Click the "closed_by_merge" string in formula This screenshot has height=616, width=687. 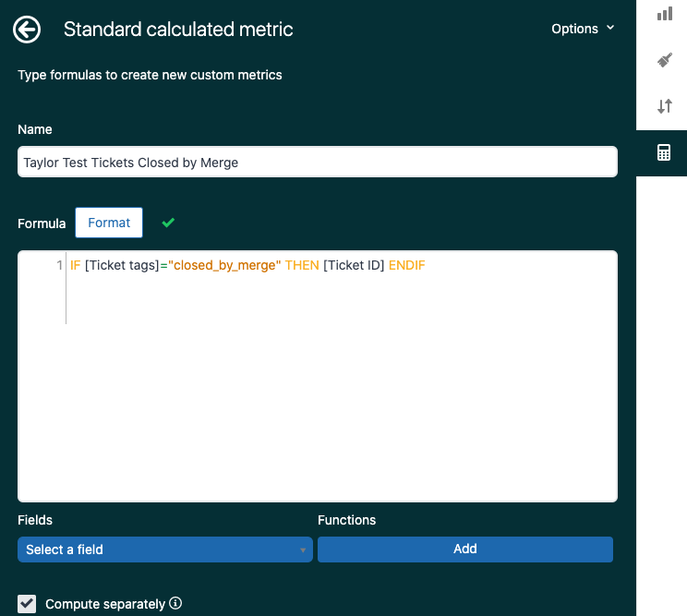(224, 266)
